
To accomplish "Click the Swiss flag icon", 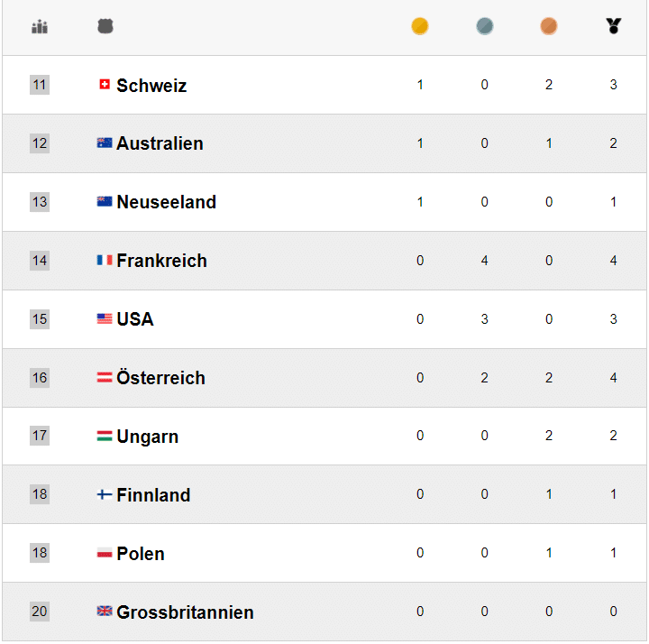I will [x=105, y=85].
